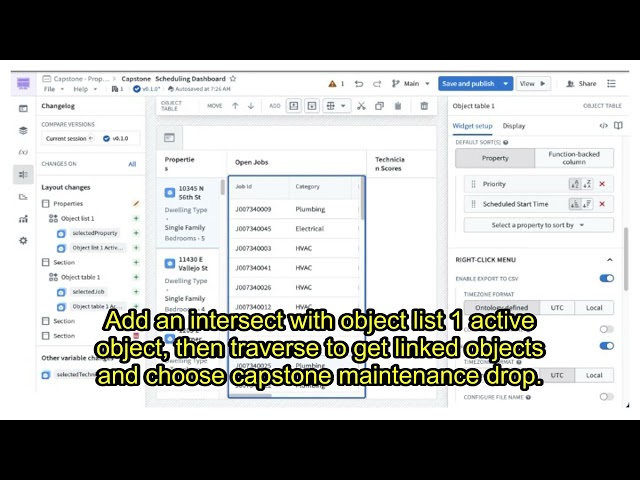This screenshot has height=480, width=640.
Task: Open the chart metrics icon in the sidebar
Action: point(23,219)
